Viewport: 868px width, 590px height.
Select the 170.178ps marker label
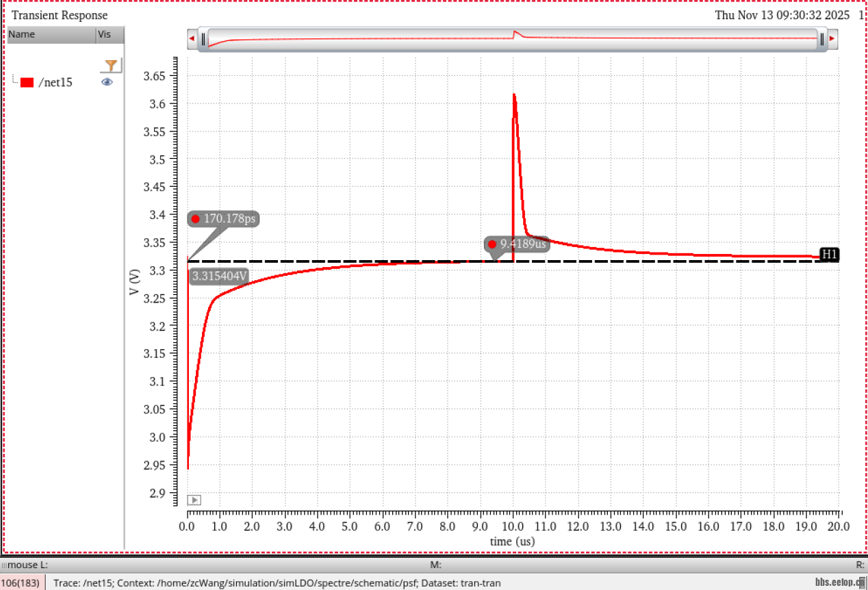click(x=224, y=219)
